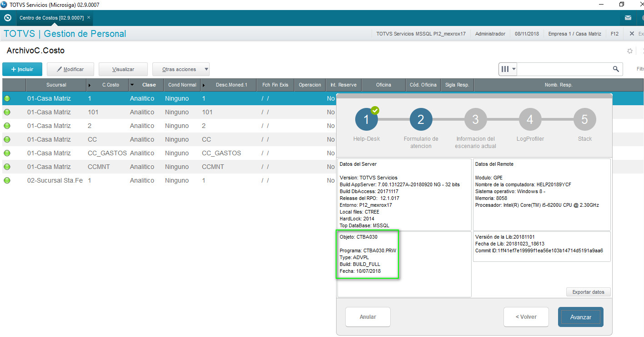Screen dimensions: 644x337
Task: Expand Otras acciones dropdown
Action: [181, 69]
